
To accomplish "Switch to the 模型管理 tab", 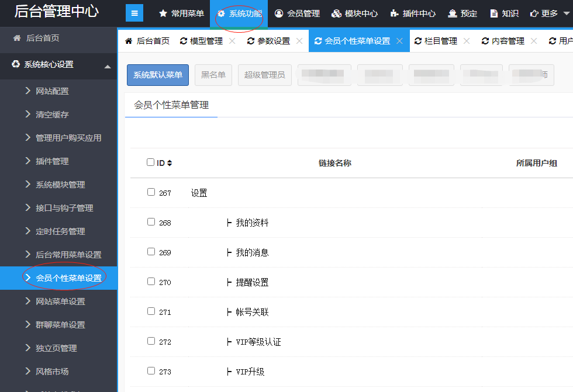I will click(x=206, y=41).
